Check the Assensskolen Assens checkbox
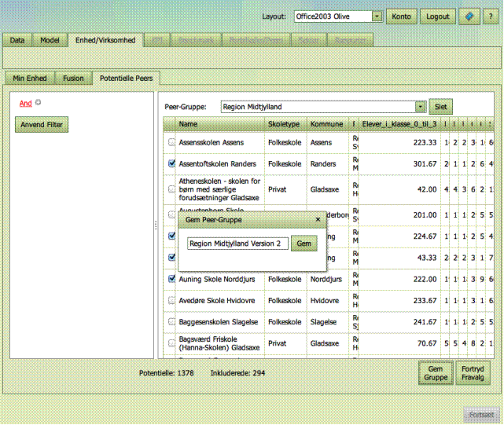The image size is (504, 425). coord(171,143)
